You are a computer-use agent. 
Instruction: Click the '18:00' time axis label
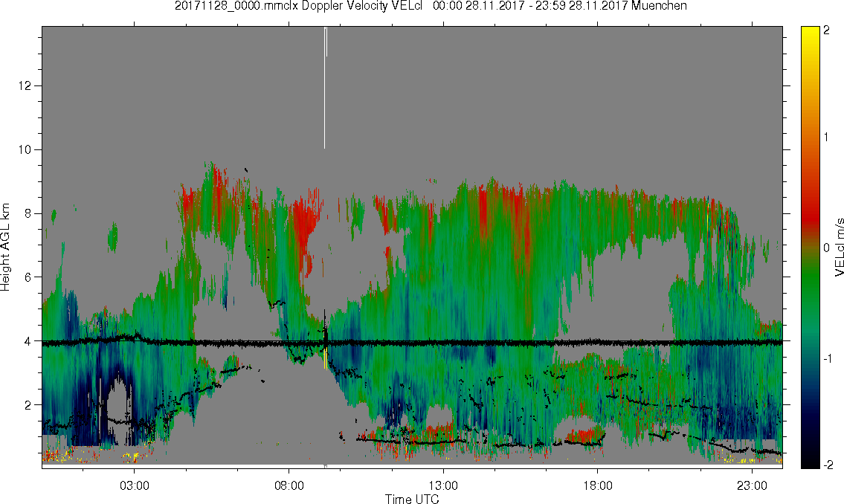tap(598, 485)
